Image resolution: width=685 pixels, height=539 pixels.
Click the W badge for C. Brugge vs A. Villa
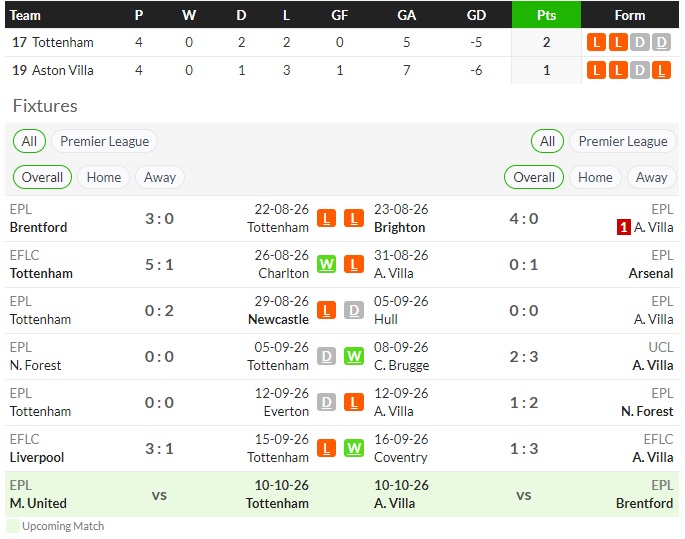click(x=354, y=356)
